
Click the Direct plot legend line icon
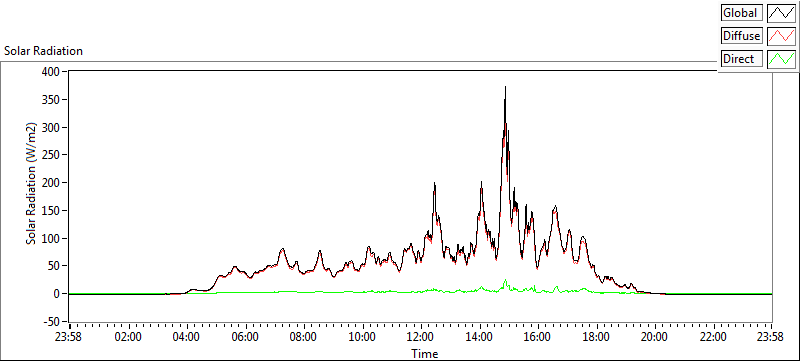point(781,59)
